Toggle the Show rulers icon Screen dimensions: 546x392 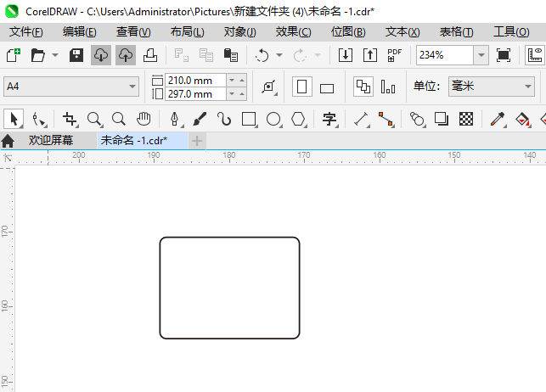(x=535, y=55)
